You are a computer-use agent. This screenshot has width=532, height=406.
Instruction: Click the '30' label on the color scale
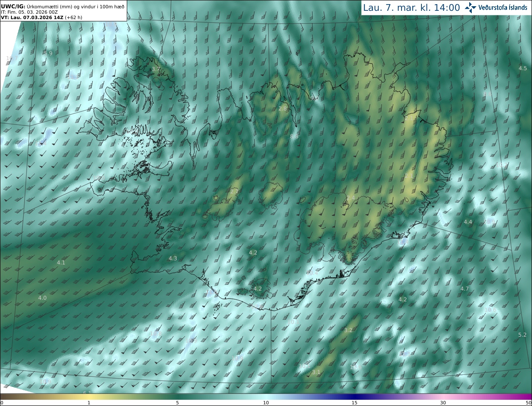(x=443, y=403)
